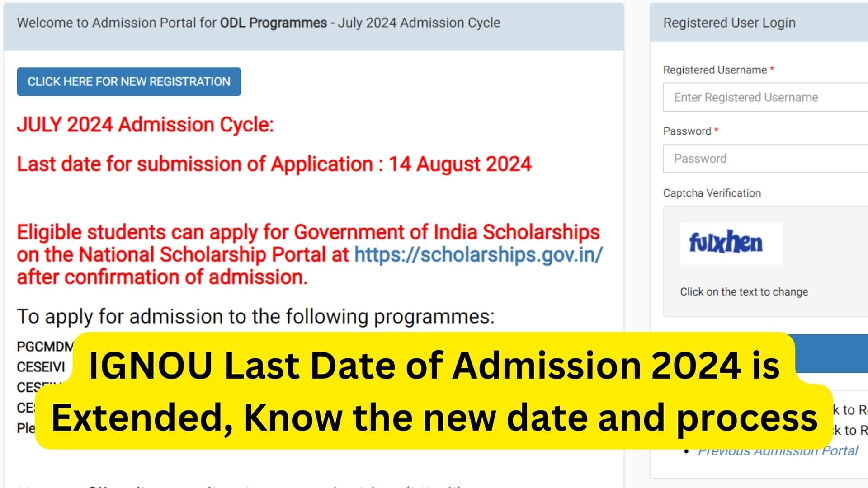Click the 'Captcha Verification' label
The width and height of the screenshot is (868, 488).
(x=712, y=193)
